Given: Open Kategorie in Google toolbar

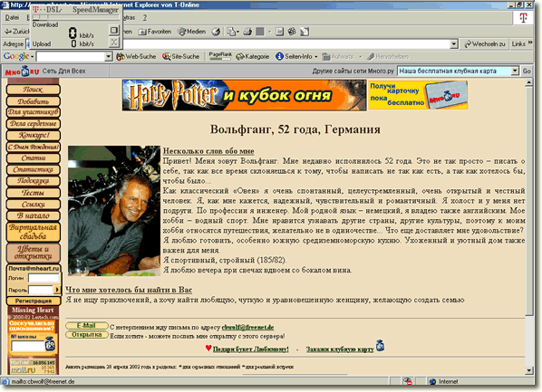Looking at the screenshot, I should [253, 56].
